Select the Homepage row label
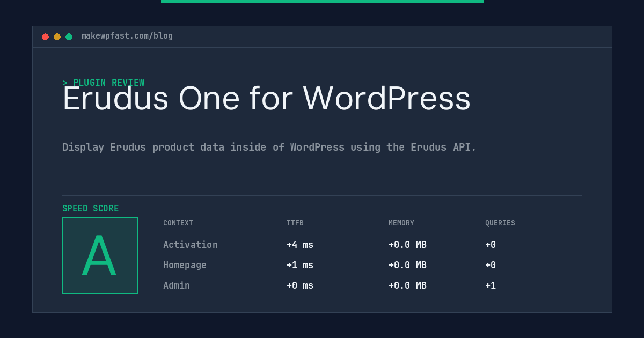Viewport: 644px width, 338px height. point(185,265)
